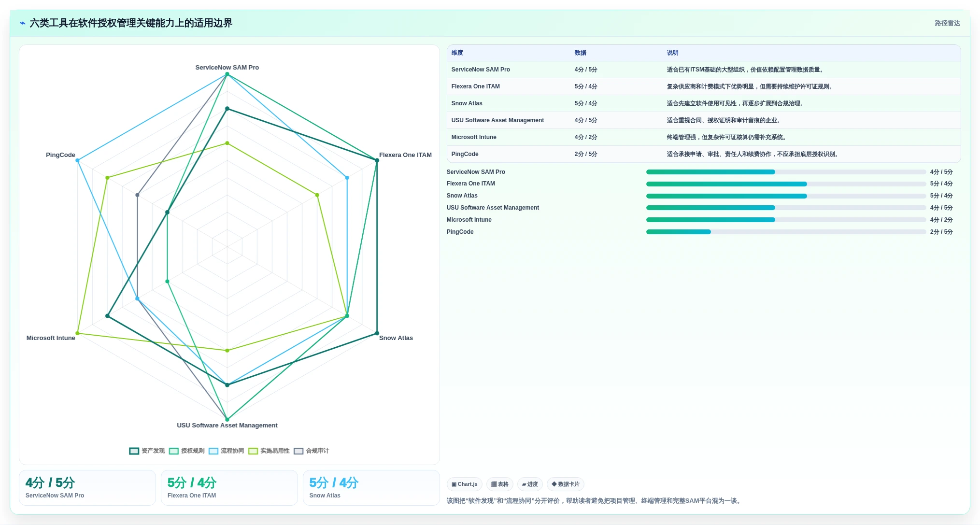Image resolution: width=980 pixels, height=525 pixels.
Task: Click USU Software Asset Management progress bar
Action: 786,208
